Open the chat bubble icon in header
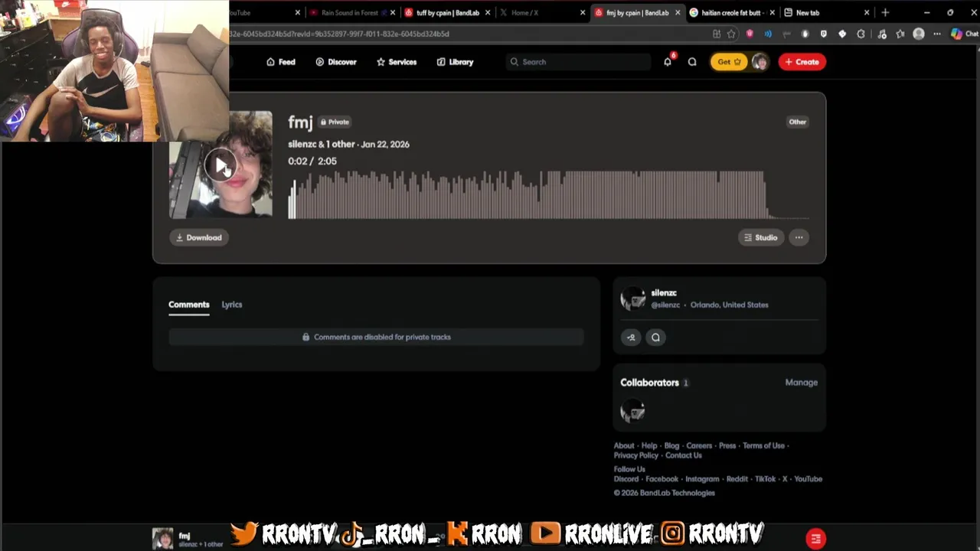The image size is (980, 551). coord(692,62)
